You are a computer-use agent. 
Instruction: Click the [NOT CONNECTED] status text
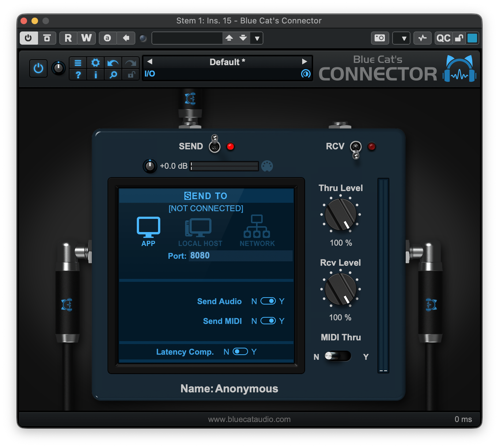[x=206, y=209]
